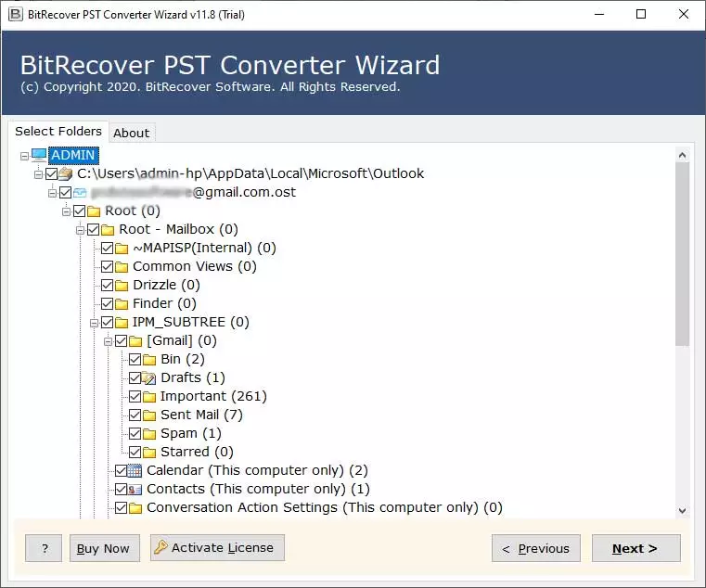The image size is (706, 588).
Task: Uncheck the Important (261) checkbox
Action: coord(135,397)
